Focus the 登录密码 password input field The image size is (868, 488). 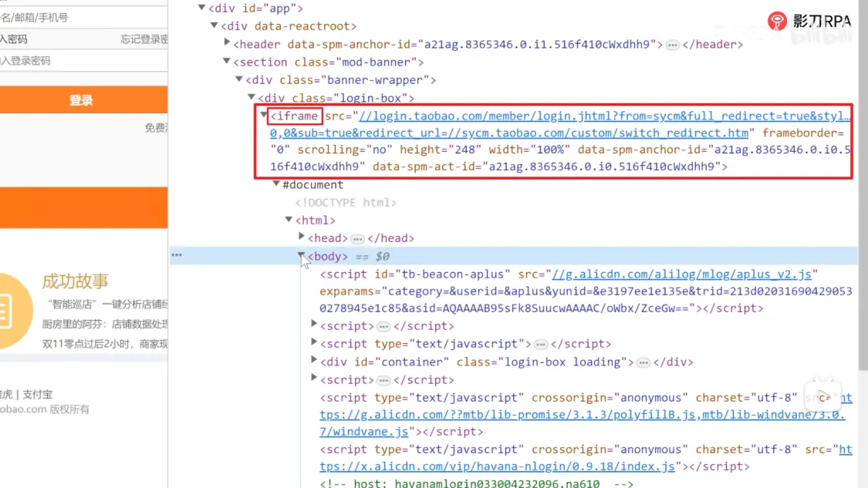click(83, 61)
